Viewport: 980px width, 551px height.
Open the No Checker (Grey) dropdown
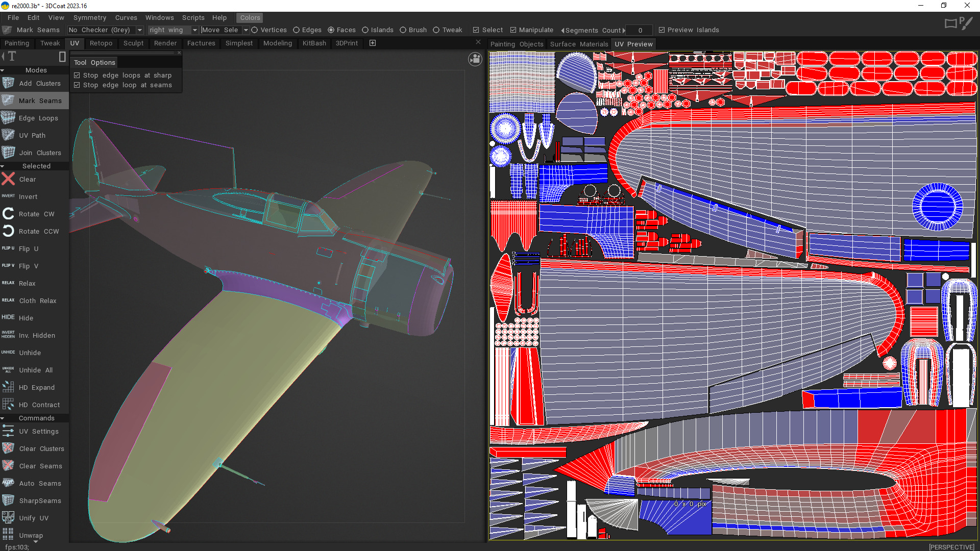click(x=105, y=30)
